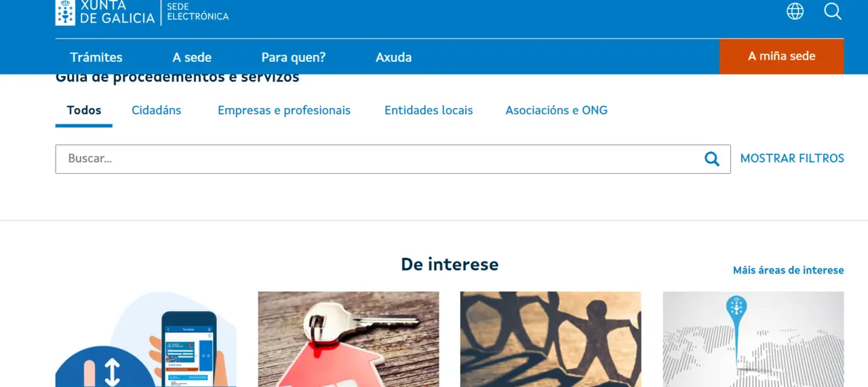The image size is (868, 387).
Task: Click the globe language icon
Action: (795, 11)
